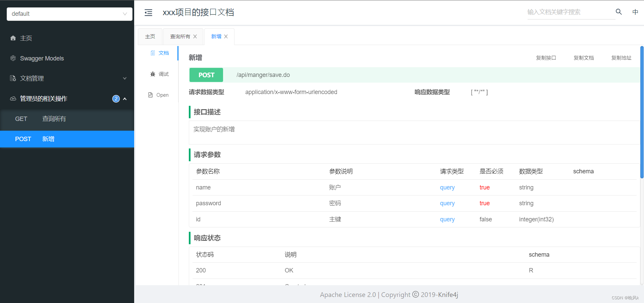
Task: Click the 文档 page icon
Action: pyautogui.click(x=153, y=53)
